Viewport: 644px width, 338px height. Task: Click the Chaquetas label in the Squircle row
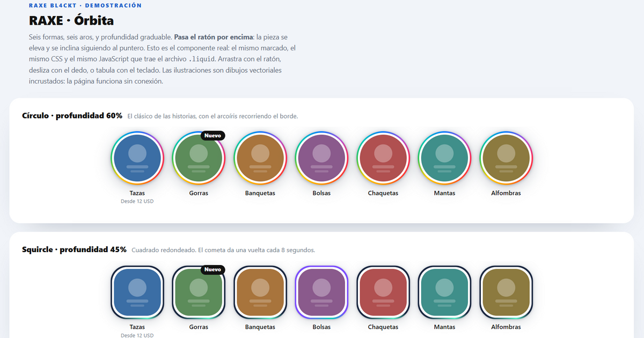point(383,327)
